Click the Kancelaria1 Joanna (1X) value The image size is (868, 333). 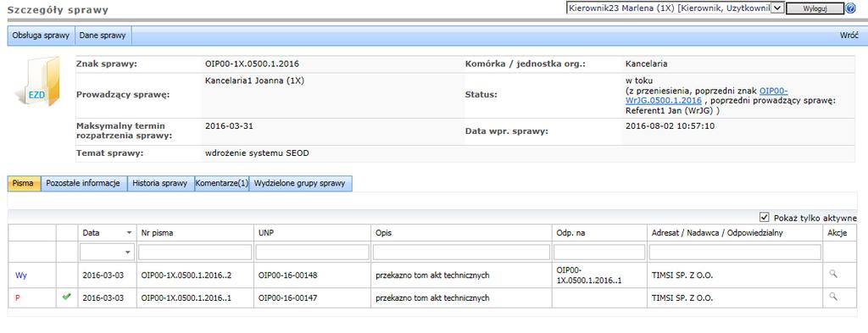tap(254, 80)
